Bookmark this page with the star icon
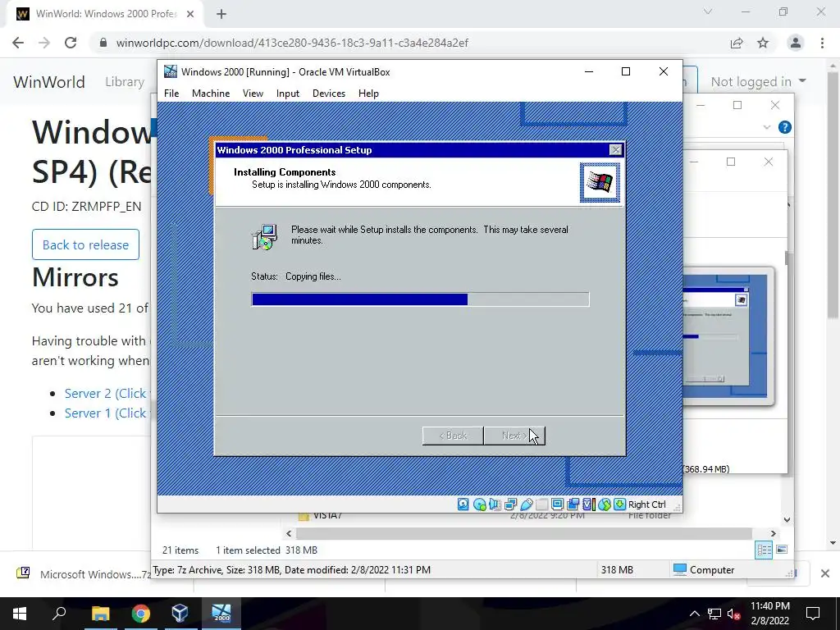The image size is (840, 630). (763, 43)
